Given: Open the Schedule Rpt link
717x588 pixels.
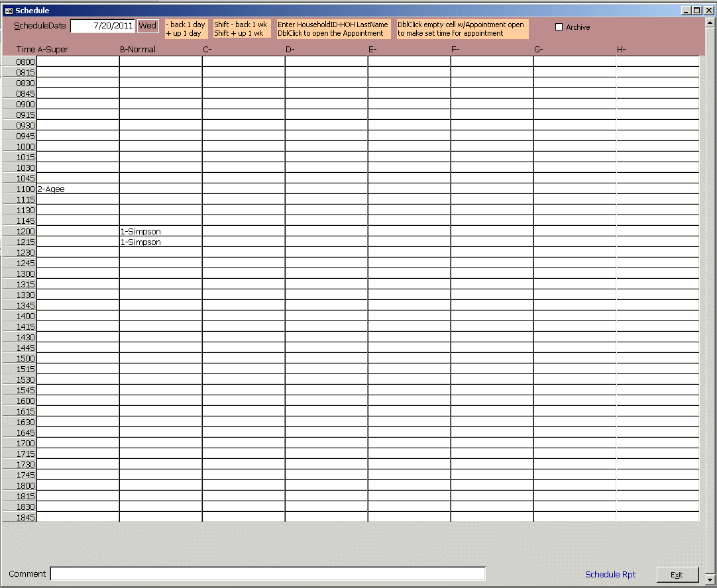Looking at the screenshot, I should pyautogui.click(x=610, y=575).
